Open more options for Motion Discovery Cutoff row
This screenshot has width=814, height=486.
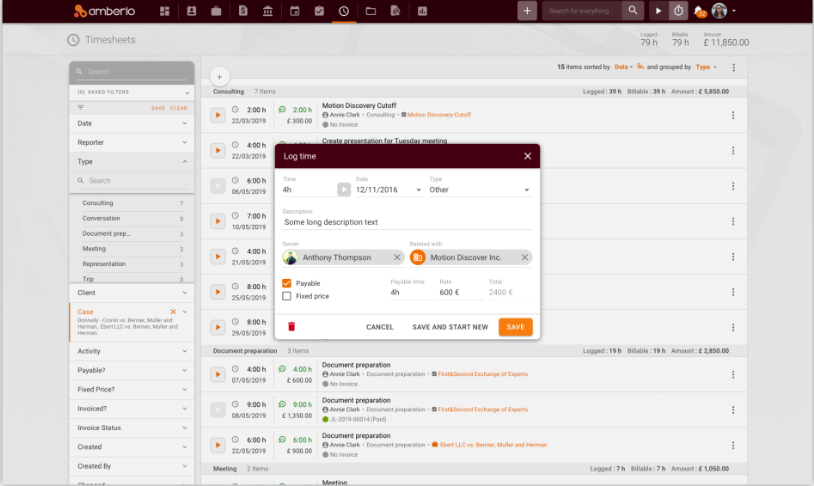tap(733, 115)
